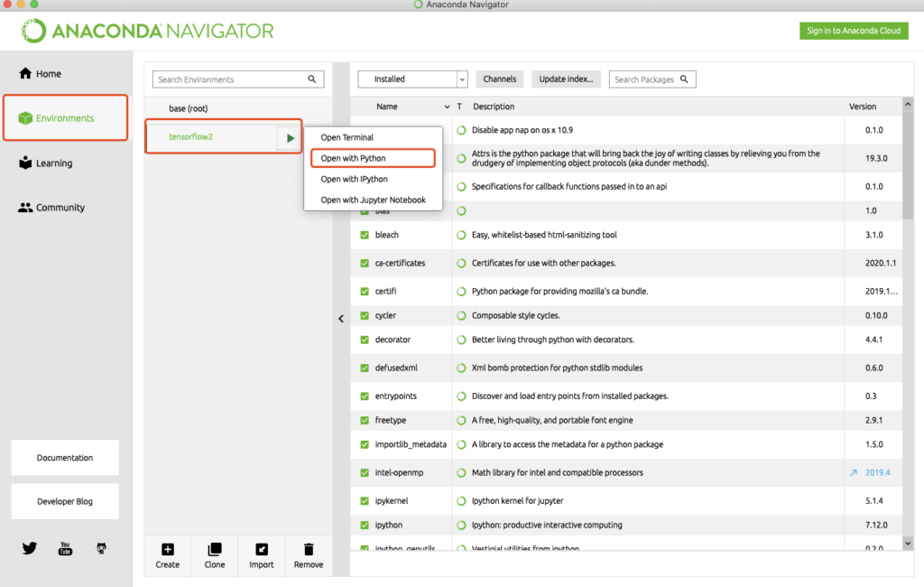
Task: Click the Description column header
Action: point(494,107)
